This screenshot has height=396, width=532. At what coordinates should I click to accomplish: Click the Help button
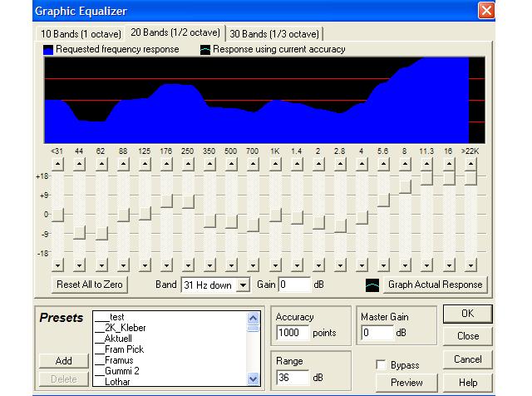coord(467,383)
